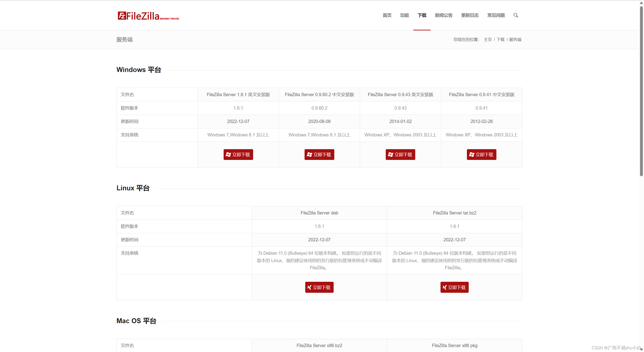Open the 功能 menu item
Viewport: 644px width, 352px height.
404,15
